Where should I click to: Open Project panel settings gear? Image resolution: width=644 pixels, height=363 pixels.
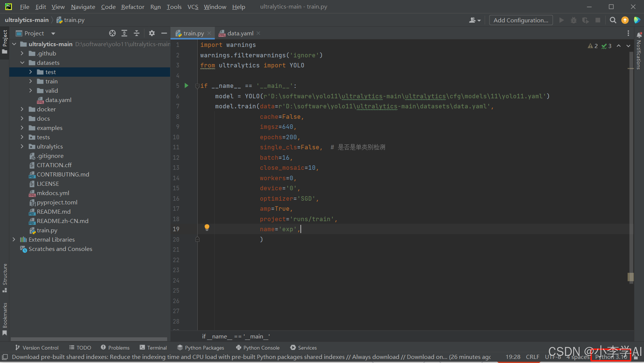click(152, 33)
